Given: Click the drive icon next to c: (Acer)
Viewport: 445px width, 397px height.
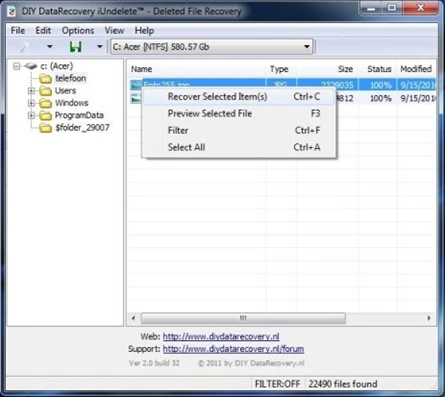Looking at the screenshot, I should [31, 66].
